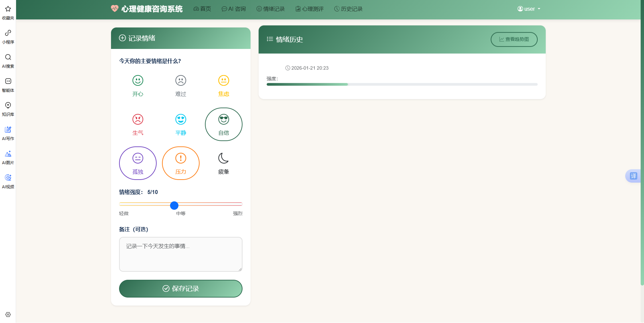Select the 疲惫 tired moon icon
Image resolution: width=644 pixels, height=323 pixels.
pyautogui.click(x=223, y=163)
